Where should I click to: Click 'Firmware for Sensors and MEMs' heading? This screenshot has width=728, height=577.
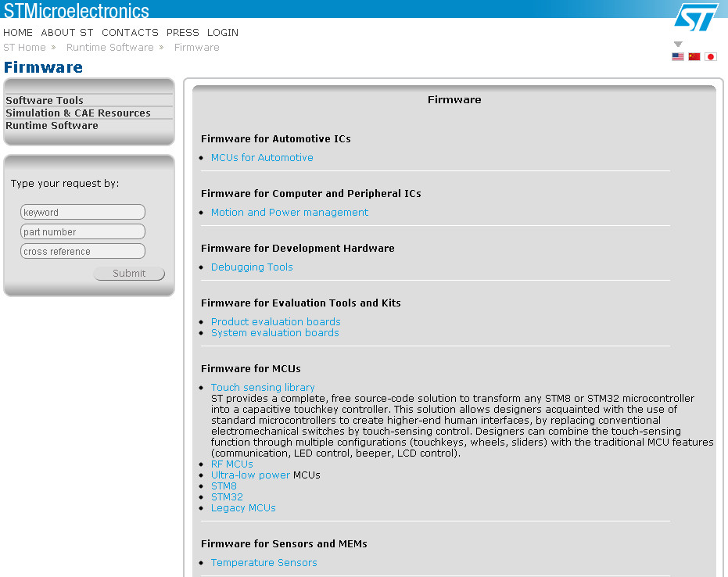pyautogui.click(x=284, y=543)
